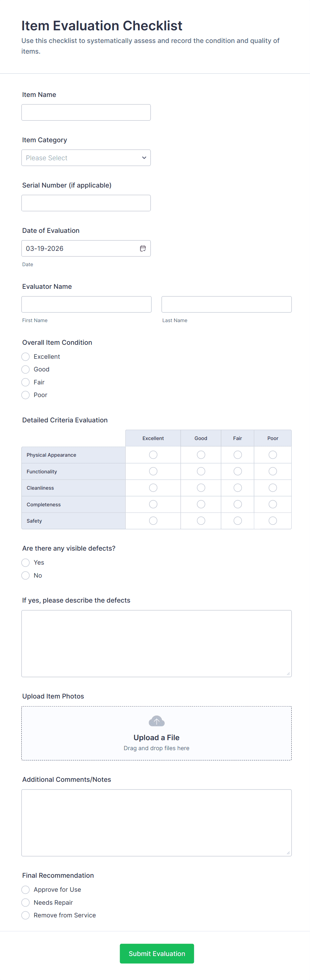Click the evaluator Last Name field
310x980 pixels.
coord(226,304)
